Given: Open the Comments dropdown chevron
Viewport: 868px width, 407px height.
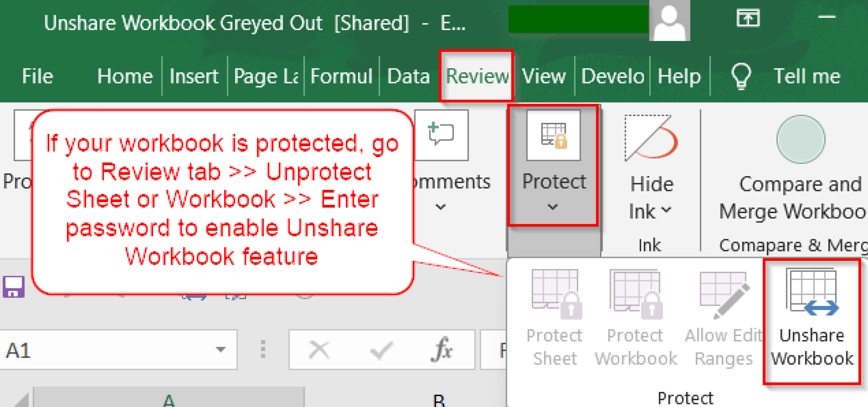Looking at the screenshot, I should click(440, 208).
